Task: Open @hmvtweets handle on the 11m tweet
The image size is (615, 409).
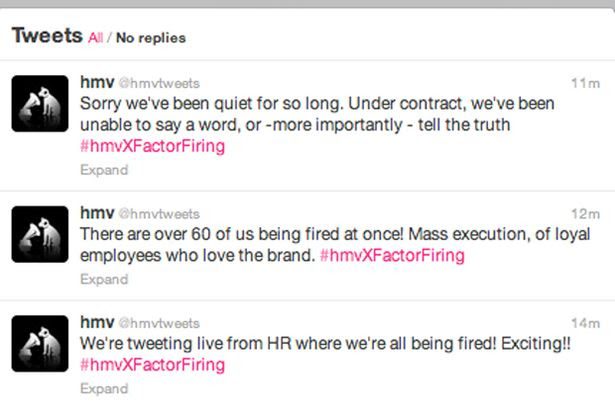Action: [x=159, y=83]
